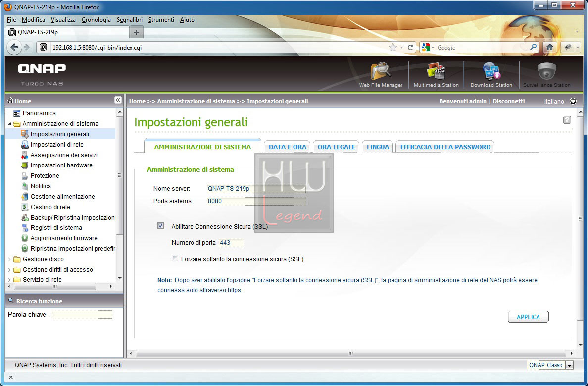
Task: Launch Multimedia Station icon
Action: coord(436,72)
